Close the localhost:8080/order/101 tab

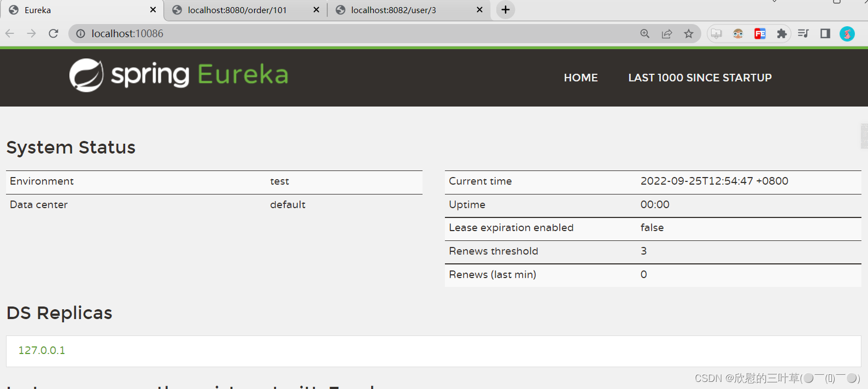coord(316,10)
